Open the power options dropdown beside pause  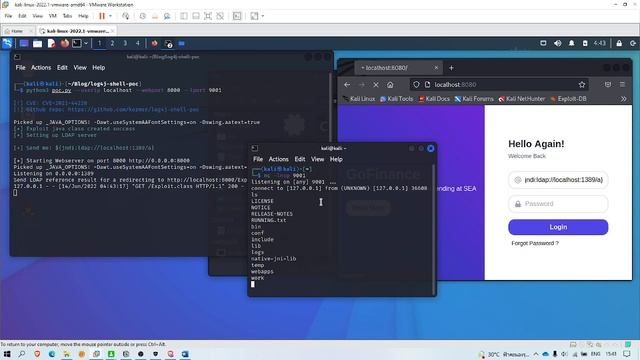pos(110,16)
